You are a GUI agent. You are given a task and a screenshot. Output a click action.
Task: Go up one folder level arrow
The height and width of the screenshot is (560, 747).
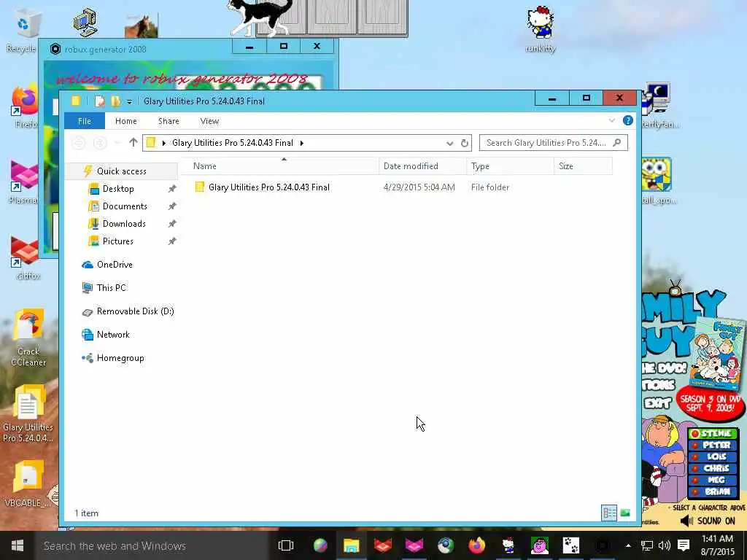pyautogui.click(x=133, y=142)
